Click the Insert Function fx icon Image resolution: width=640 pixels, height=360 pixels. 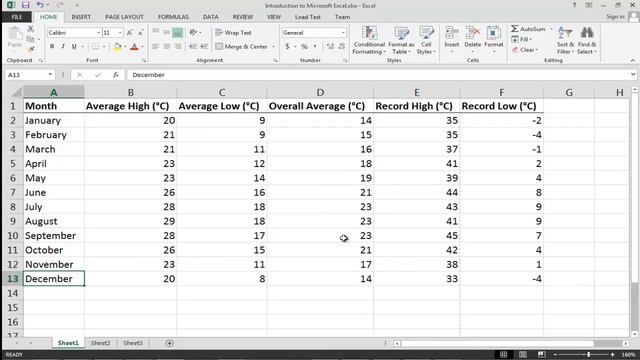(116, 75)
